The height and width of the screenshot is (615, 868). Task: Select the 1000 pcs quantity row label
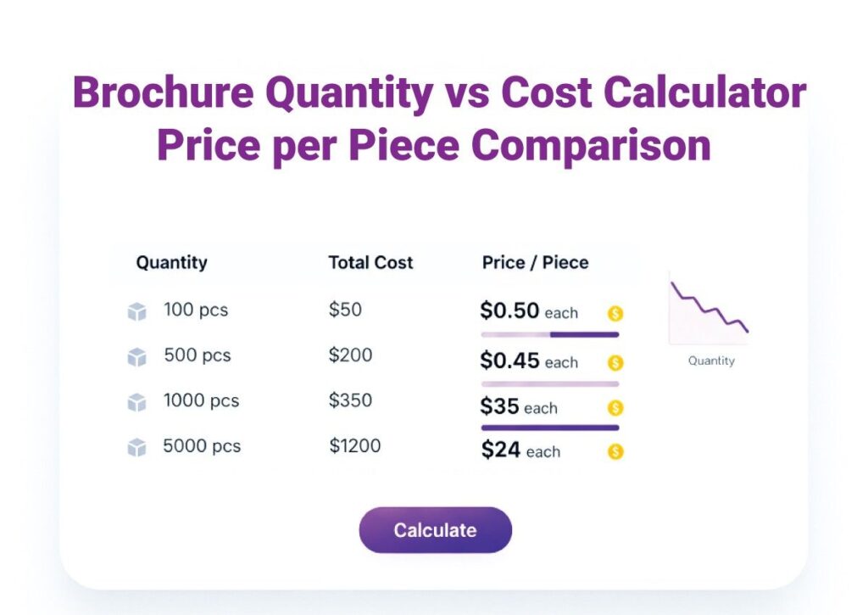pyautogui.click(x=201, y=400)
